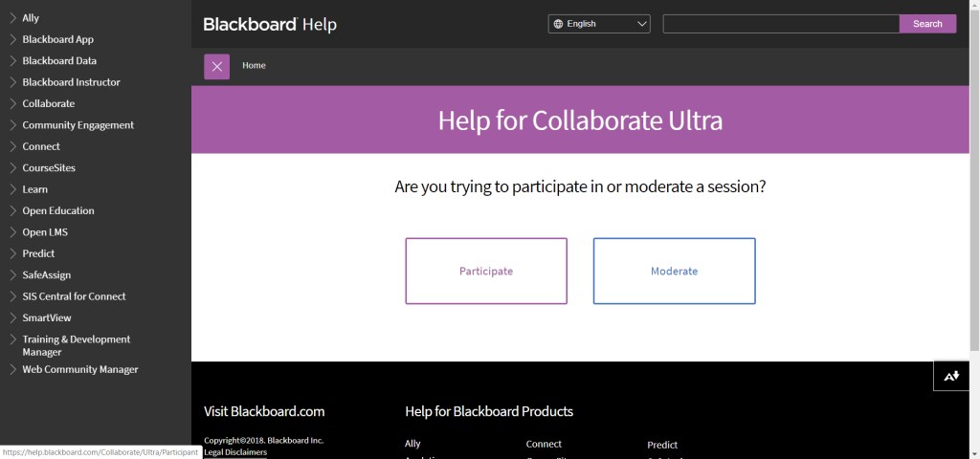Click the Connect footer link
This screenshot has height=459, width=980.
coord(544,445)
